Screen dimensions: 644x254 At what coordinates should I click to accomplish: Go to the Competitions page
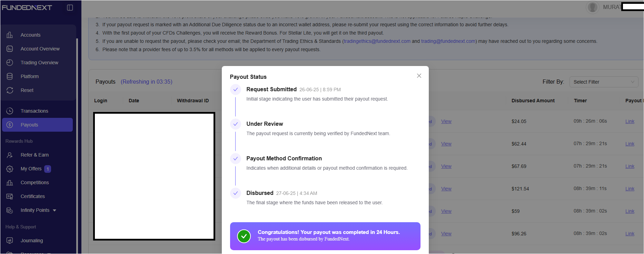click(x=34, y=182)
